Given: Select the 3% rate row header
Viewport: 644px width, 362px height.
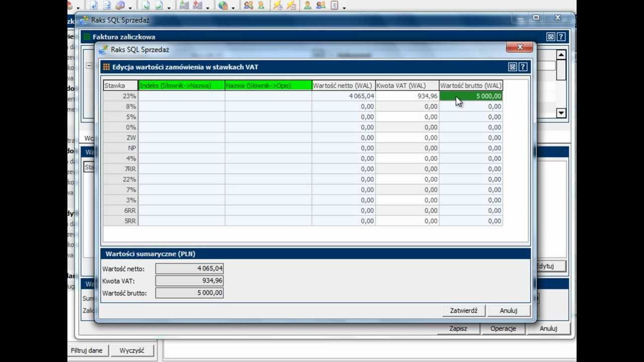Looking at the screenshot, I should click(121, 200).
